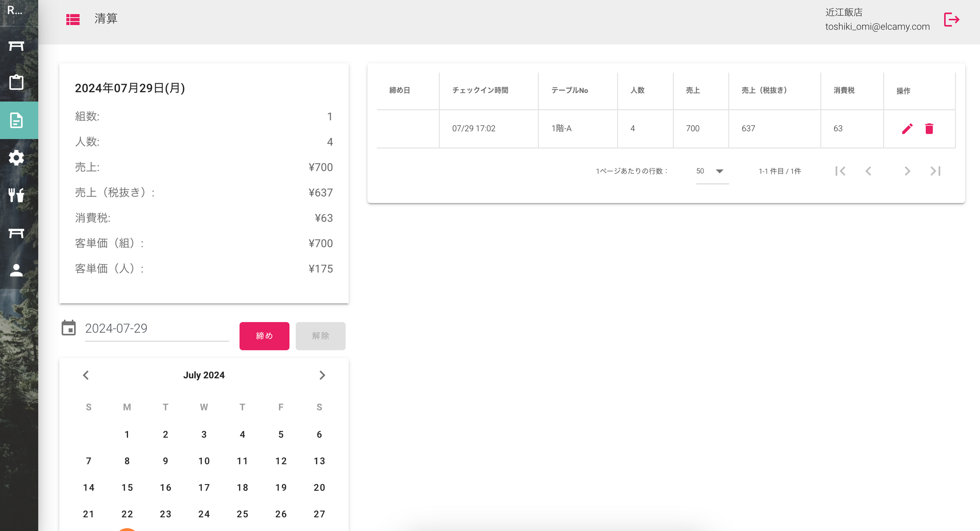Go to next page of table results
Image resolution: width=980 pixels, height=531 pixels.
(x=907, y=171)
